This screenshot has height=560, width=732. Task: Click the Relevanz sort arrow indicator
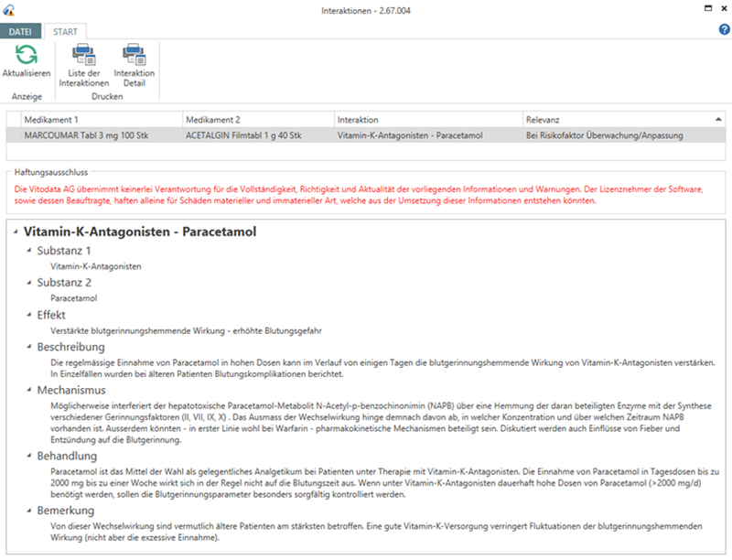tap(718, 120)
